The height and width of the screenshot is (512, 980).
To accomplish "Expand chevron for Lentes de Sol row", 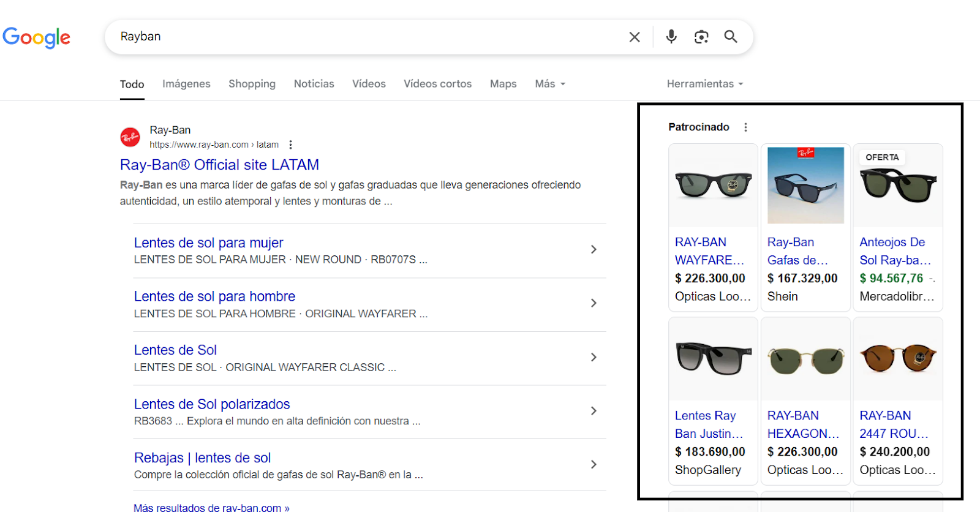I will click(x=594, y=357).
